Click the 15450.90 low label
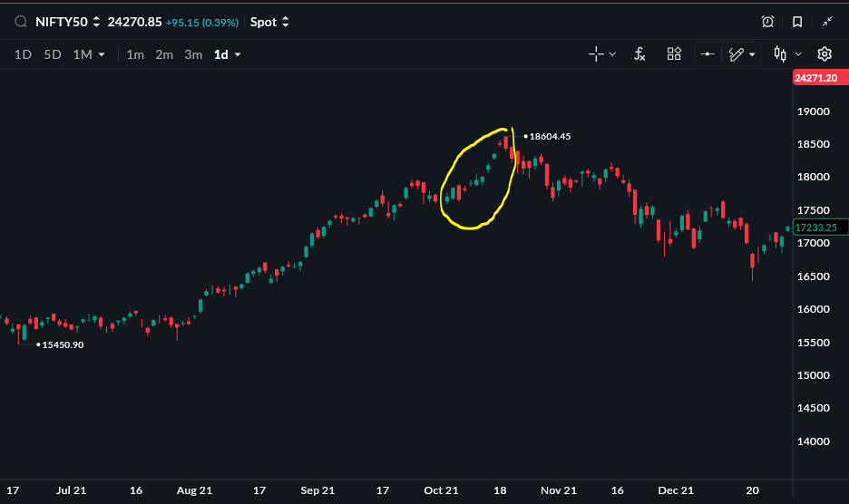 (x=63, y=344)
